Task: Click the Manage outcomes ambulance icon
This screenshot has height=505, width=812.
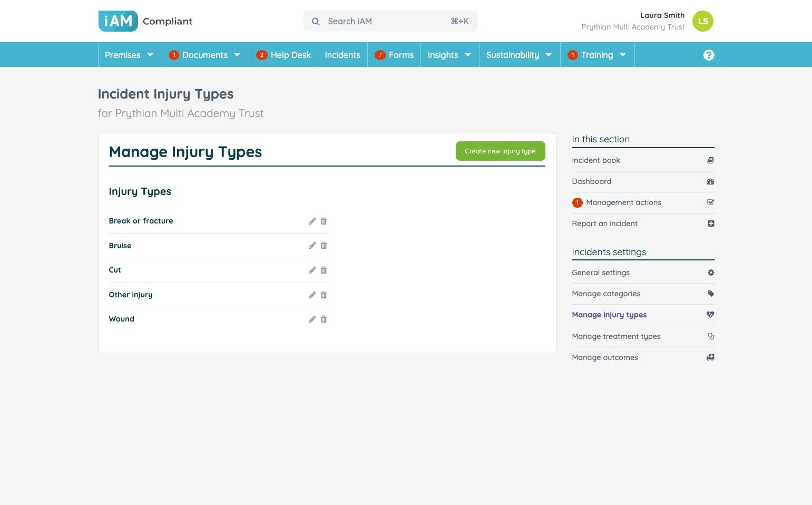Action: pos(710,357)
